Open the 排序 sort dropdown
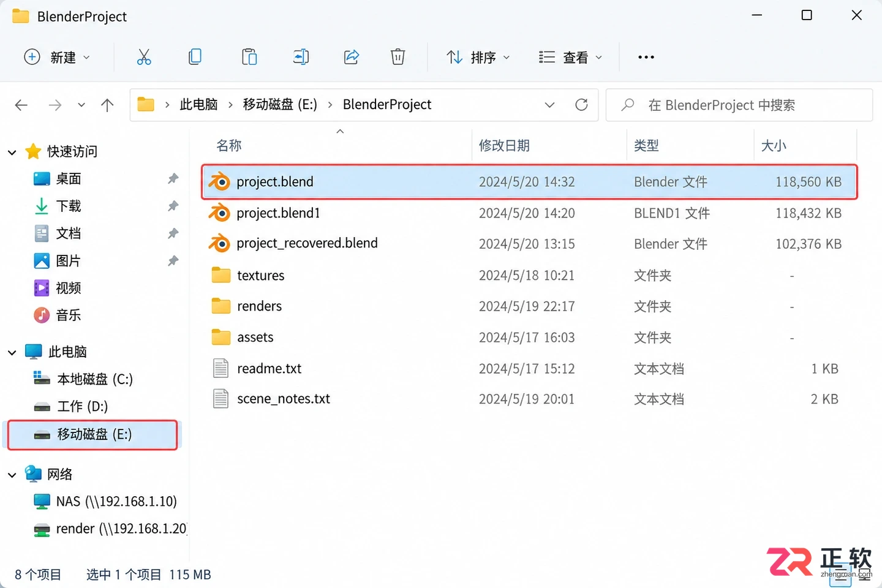This screenshot has width=882, height=588. click(x=478, y=57)
